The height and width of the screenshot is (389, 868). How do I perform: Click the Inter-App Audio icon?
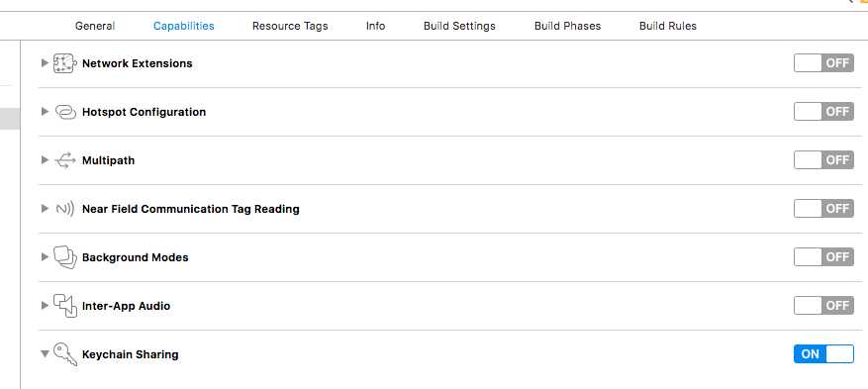65,306
